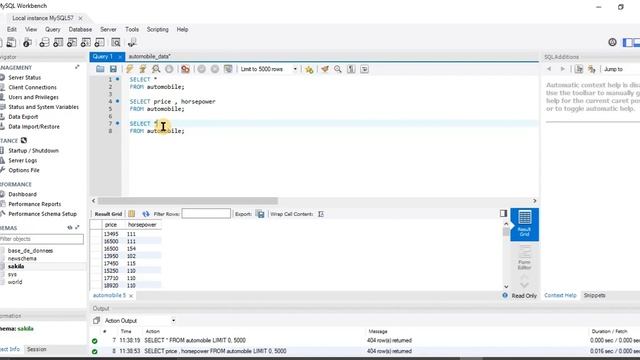Open the Action Output dropdown
This screenshot has height=360, width=640.
pyautogui.click(x=139, y=321)
